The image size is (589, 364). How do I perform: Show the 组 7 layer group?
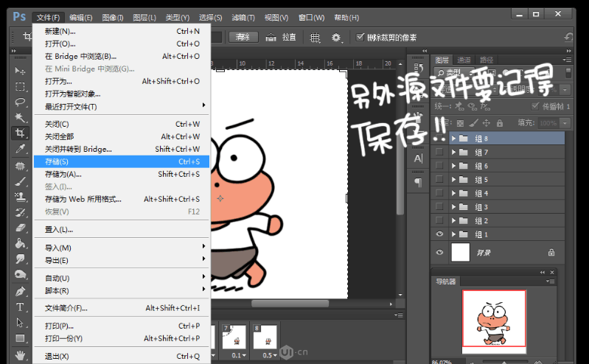coord(440,153)
